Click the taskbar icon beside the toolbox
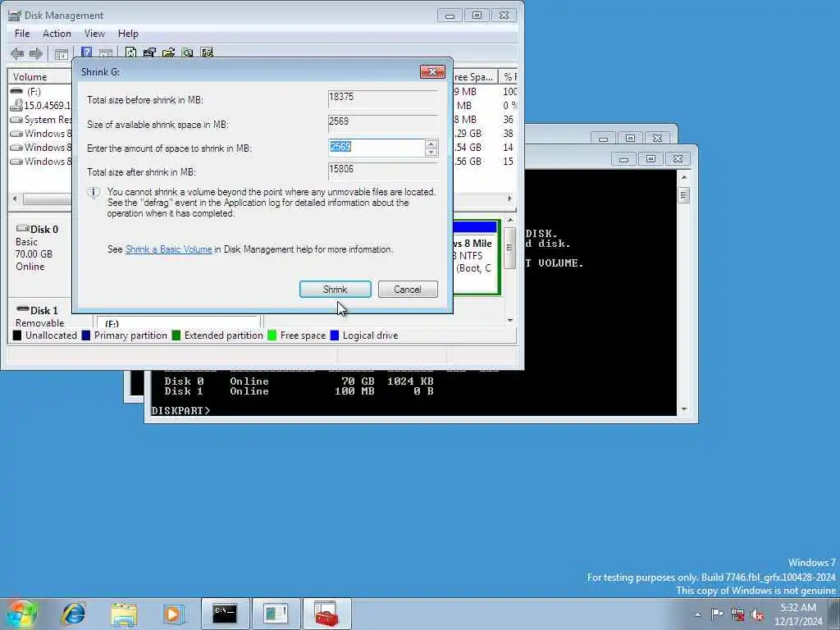Image resolution: width=840 pixels, height=630 pixels. [276, 614]
